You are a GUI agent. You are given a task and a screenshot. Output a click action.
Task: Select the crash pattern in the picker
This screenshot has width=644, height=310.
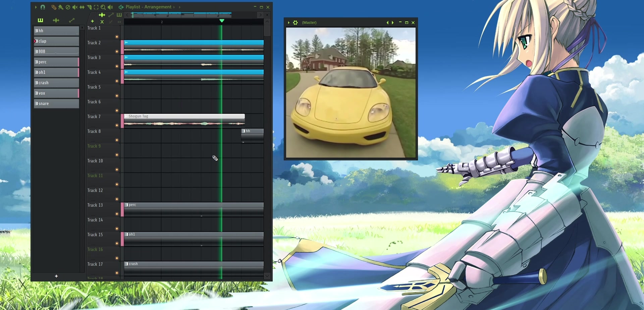[x=56, y=83]
